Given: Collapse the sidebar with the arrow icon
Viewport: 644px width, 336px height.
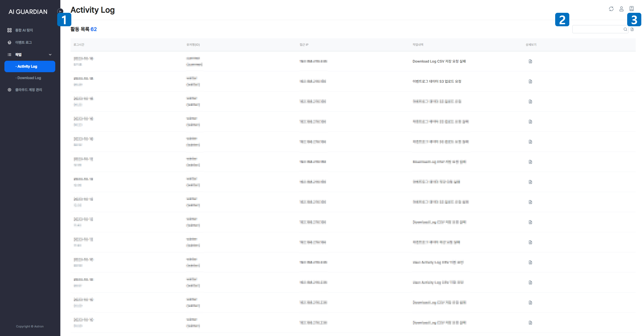Looking at the screenshot, I should (x=60, y=11).
